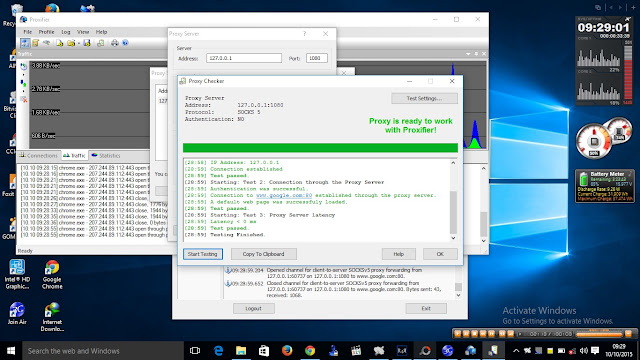Image resolution: width=640 pixels, height=360 pixels.
Task: Click the orange volume bar on the media player widget
Action: [x=599, y=334]
